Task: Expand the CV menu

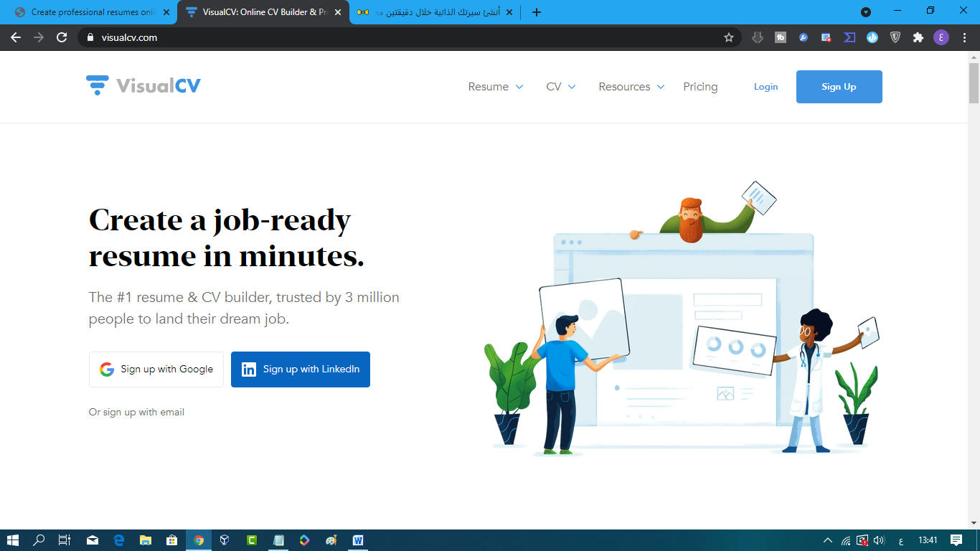Action: point(561,87)
